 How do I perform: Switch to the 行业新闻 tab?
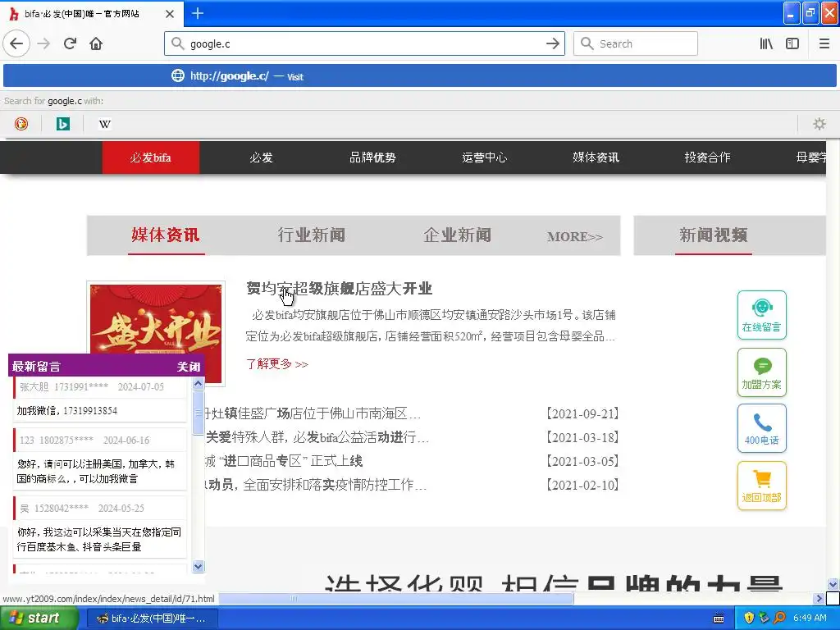(x=311, y=235)
